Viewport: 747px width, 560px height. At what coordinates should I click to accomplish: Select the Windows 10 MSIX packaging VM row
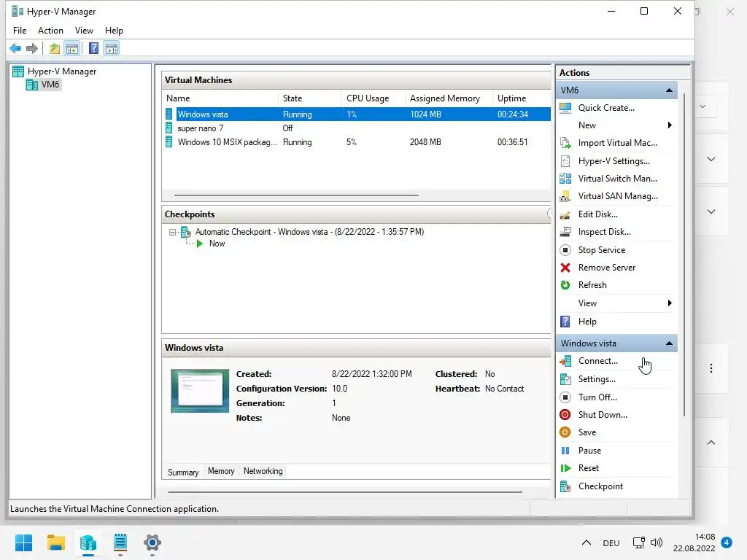coord(357,142)
